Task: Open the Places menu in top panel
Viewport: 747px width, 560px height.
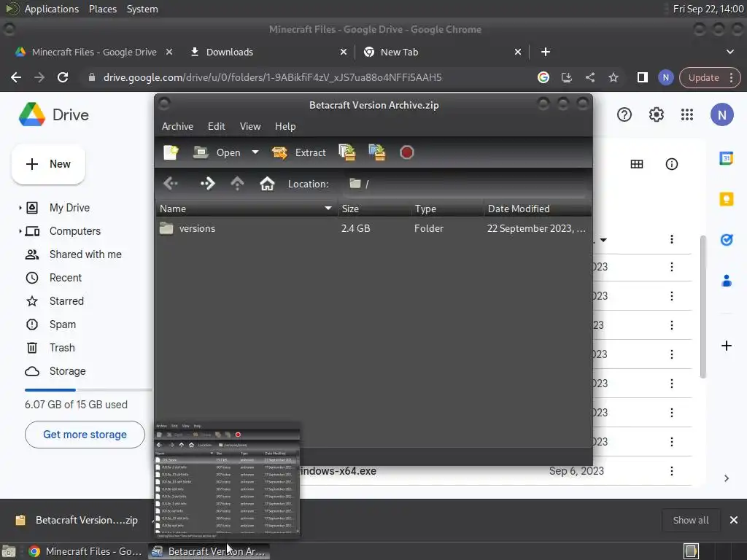Action: [x=102, y=9]
